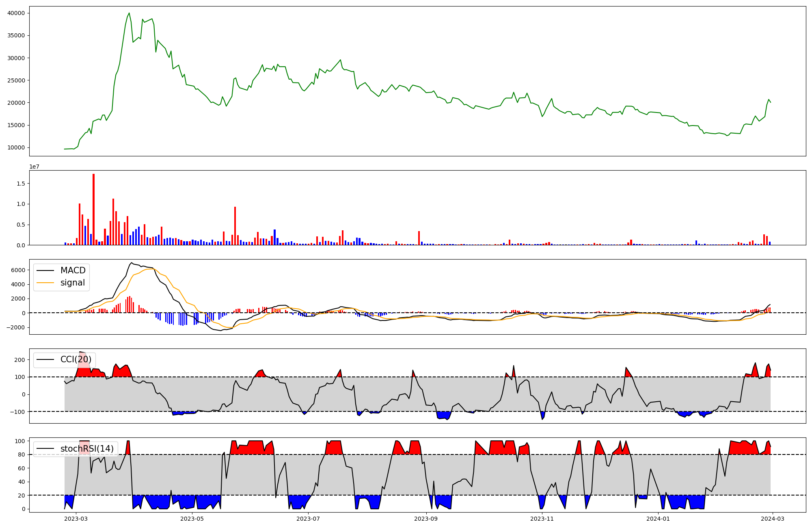812x528 pixels.
Task: Click the 2023-03 x-axis date label
Action: (76, 519)
